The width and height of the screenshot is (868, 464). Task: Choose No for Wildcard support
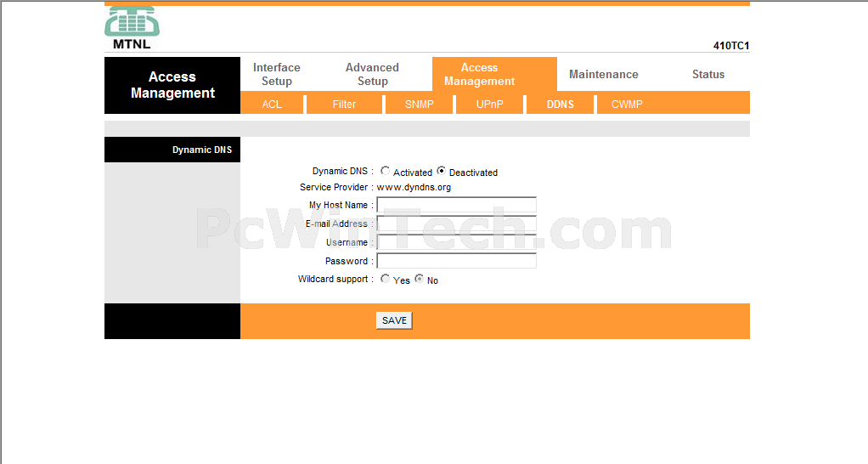click(x=419, y=279)
